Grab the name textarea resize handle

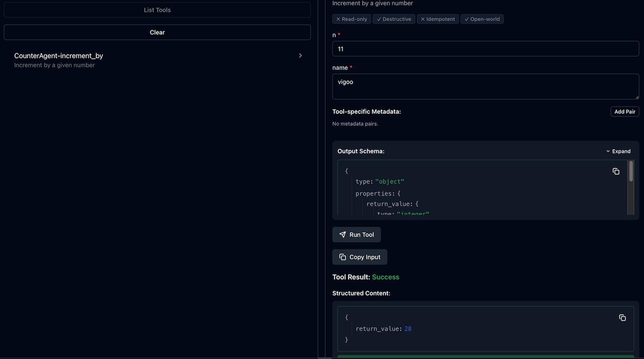(x=637, y=97)
